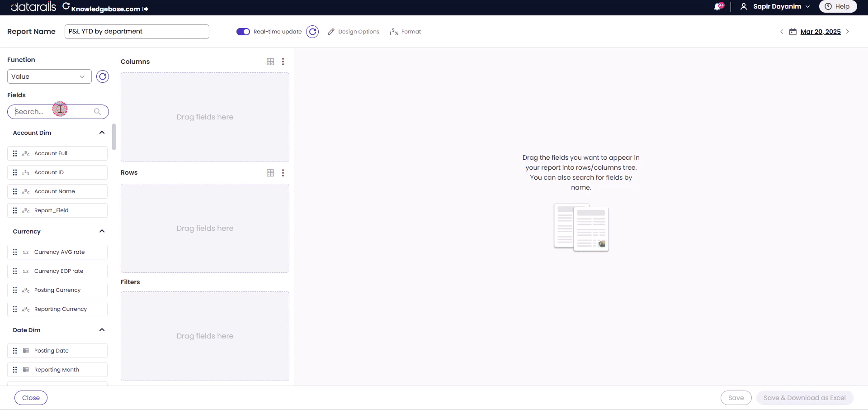Click drag handle of Currency AVG rate
This screenshot has width=868, height=410.
15,252
